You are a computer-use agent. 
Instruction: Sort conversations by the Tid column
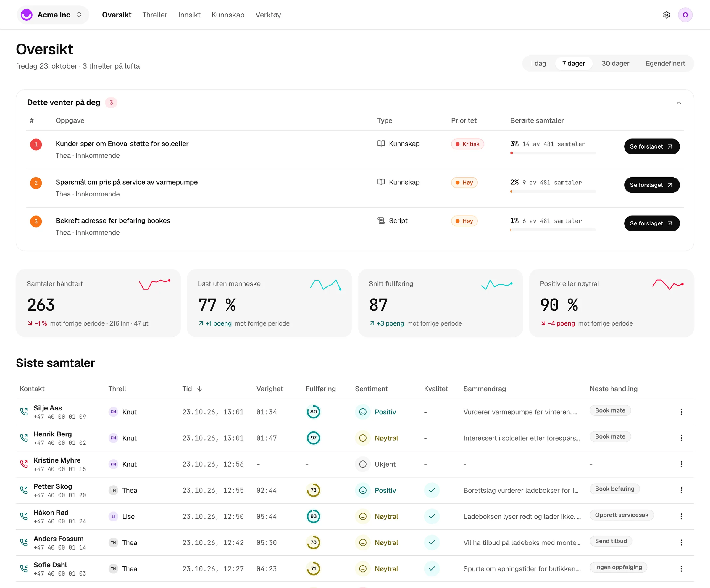tap(192, 389)
